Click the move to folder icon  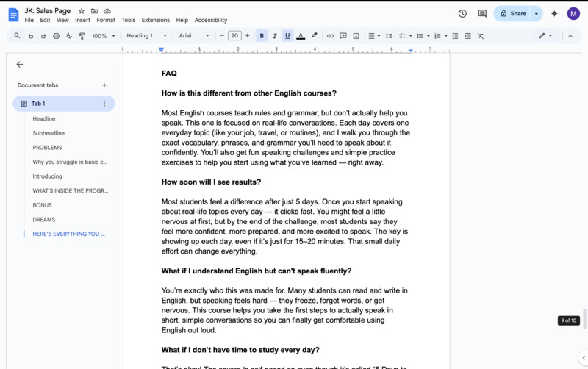click(94, 11)
